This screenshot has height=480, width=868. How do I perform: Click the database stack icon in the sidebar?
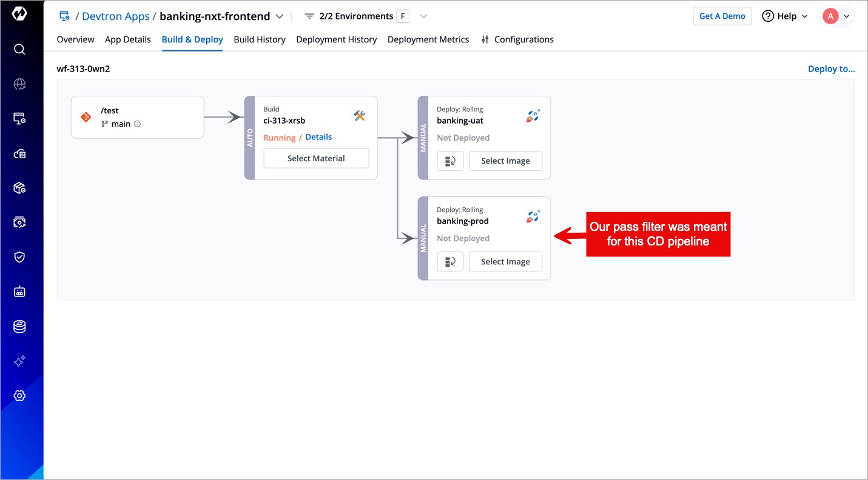pos(19,327)
